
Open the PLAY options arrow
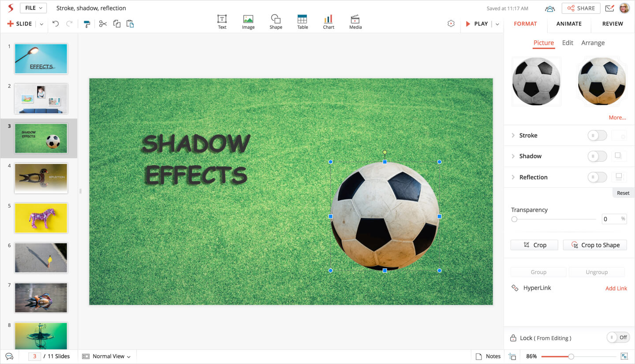[x=497, y=24]
